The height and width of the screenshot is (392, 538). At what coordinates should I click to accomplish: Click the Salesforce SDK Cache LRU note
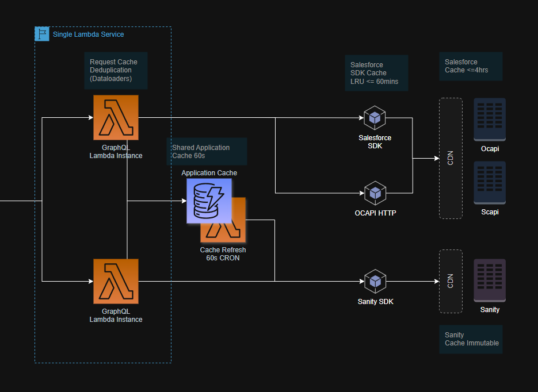[376, 73]
